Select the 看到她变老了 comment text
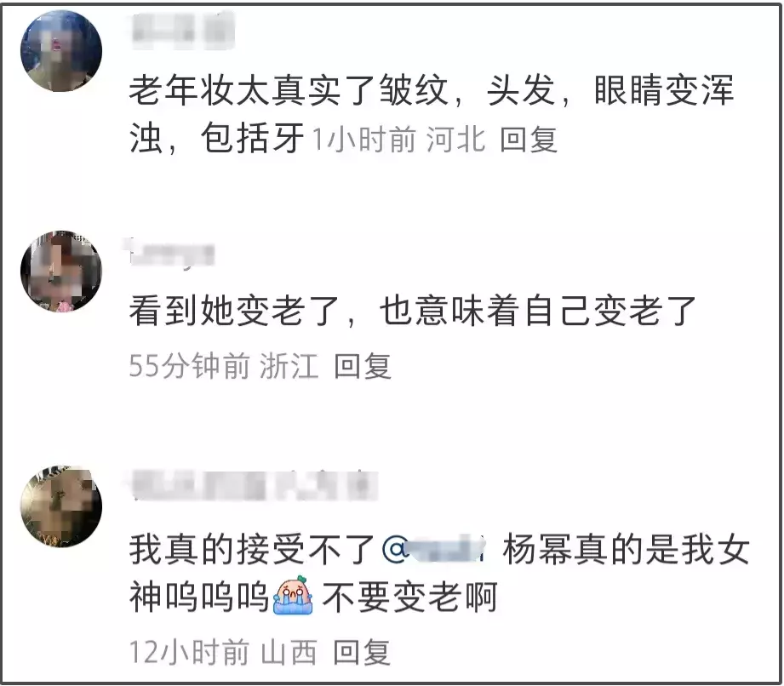This screenshot has height=686, width=784. point(413,311)
